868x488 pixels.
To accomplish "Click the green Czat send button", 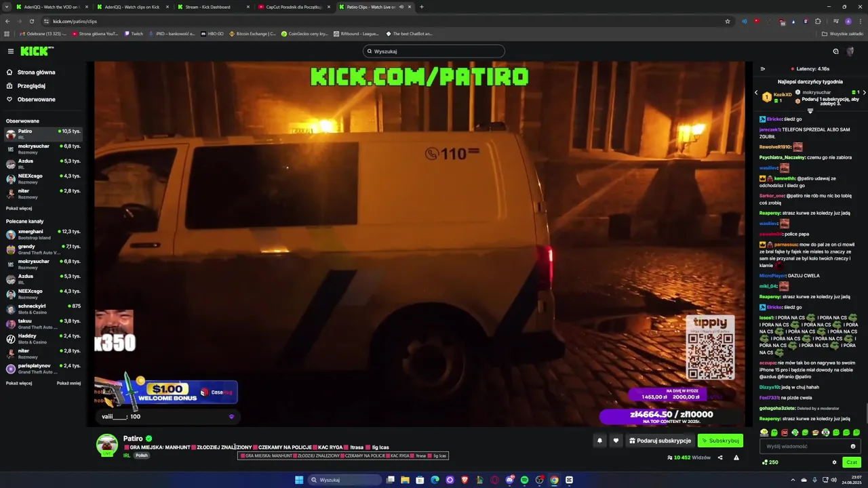I will (852, 462).
